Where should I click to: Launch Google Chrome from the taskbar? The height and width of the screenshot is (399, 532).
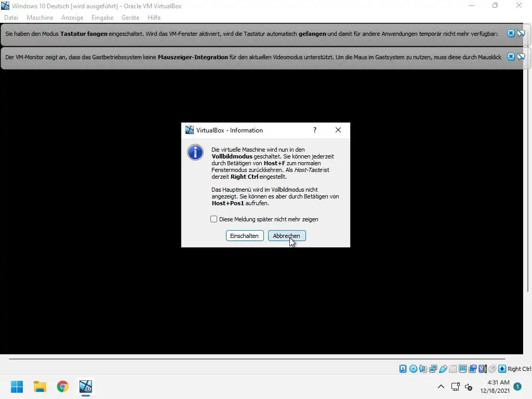[x=63, y=387]
